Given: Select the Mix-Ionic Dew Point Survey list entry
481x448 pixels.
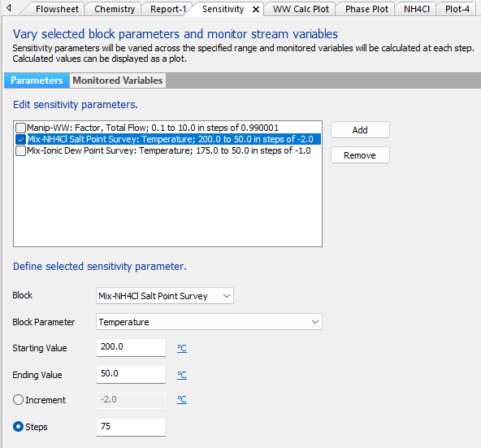Looking at the screenshot, I should 169,150.
